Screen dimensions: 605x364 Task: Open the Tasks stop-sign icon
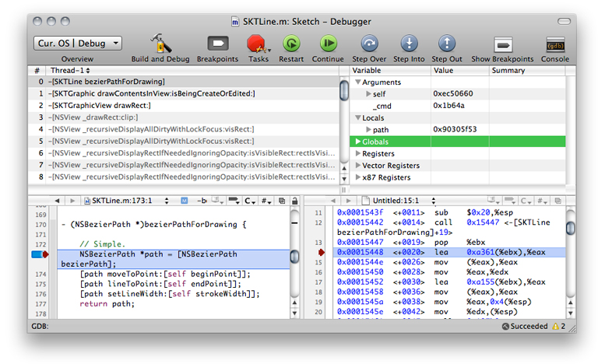tap(257, 44)
